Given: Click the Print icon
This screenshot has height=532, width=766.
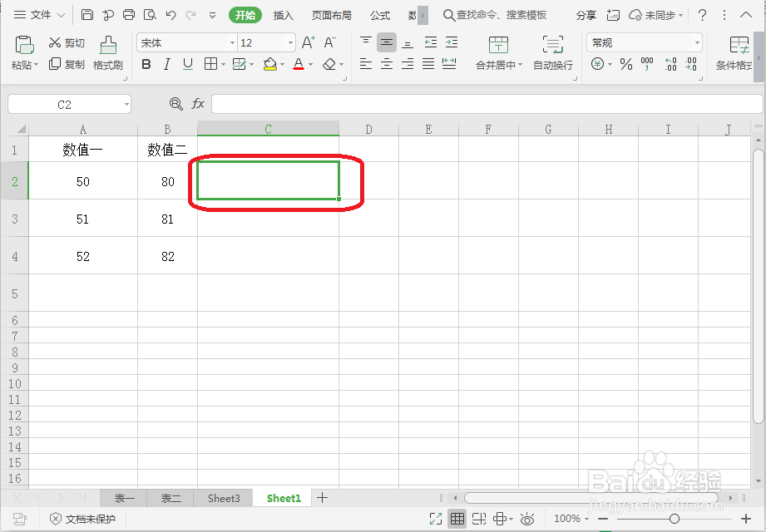Looking at the screenshot, I should point(128,15).
